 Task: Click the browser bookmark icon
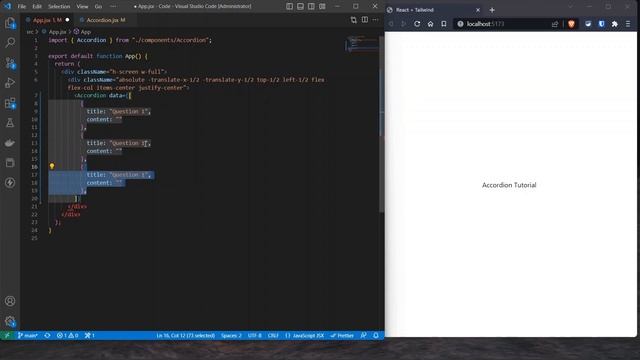pyautogui.click(x=444, y=24)
